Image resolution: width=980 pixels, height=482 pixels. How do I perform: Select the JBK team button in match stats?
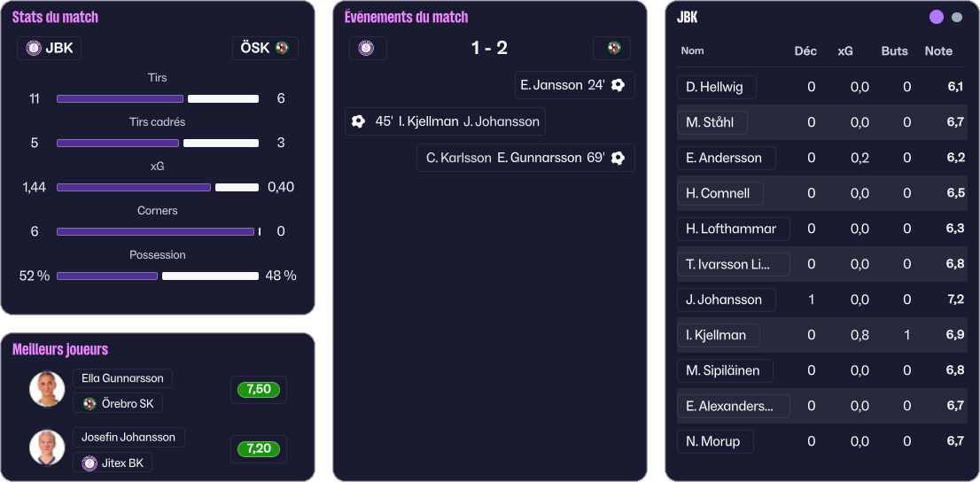pyautogui.click(x=50, y=48)
